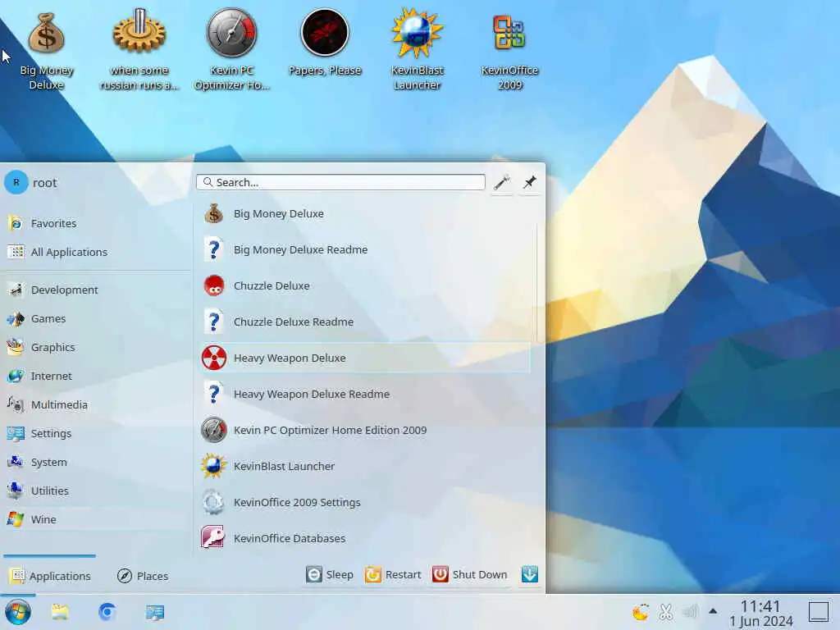The width and height of the screenshot is (840, 630).
Task: Open KevinOffice Databases
Action: pos(364,538)
